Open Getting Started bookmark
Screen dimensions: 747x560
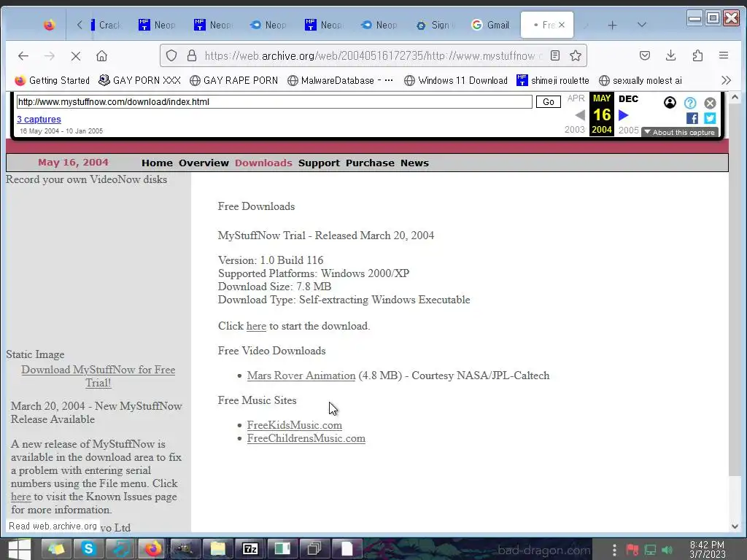(53, 80)
